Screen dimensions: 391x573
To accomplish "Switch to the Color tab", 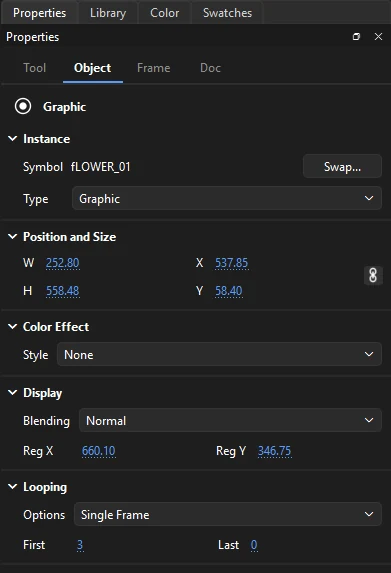I will (164, 13).
